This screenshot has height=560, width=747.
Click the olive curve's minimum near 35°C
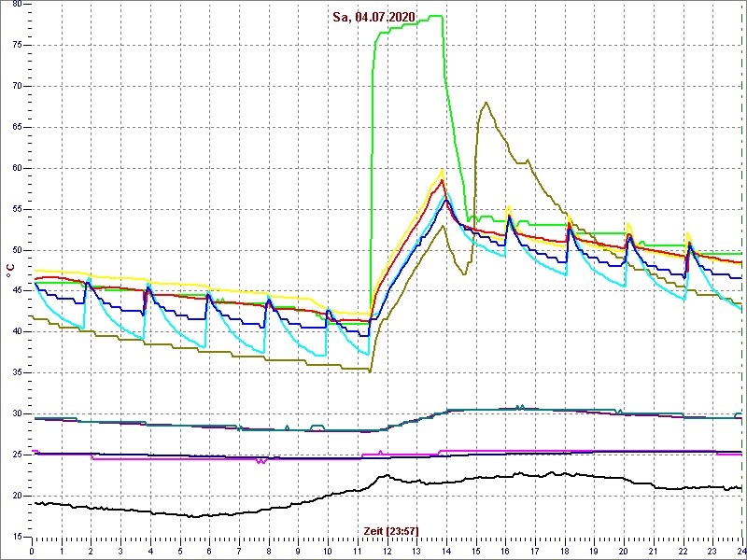click(370, 371)
